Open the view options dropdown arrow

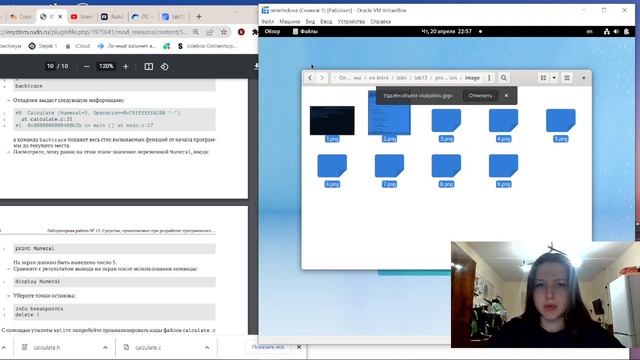[554, 78]
